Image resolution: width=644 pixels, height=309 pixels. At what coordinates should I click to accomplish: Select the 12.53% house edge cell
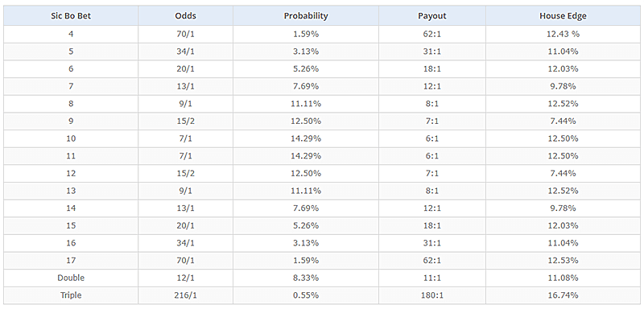(563, 260)
